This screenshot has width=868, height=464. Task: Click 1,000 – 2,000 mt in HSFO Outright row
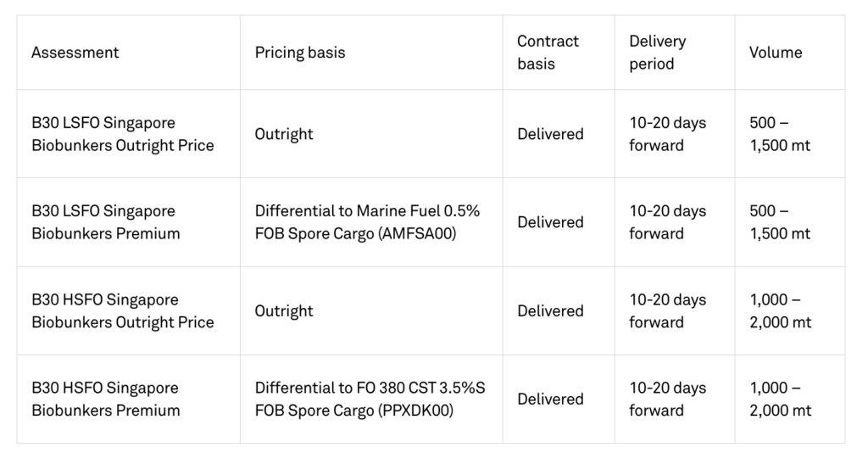tap(780, 310)
